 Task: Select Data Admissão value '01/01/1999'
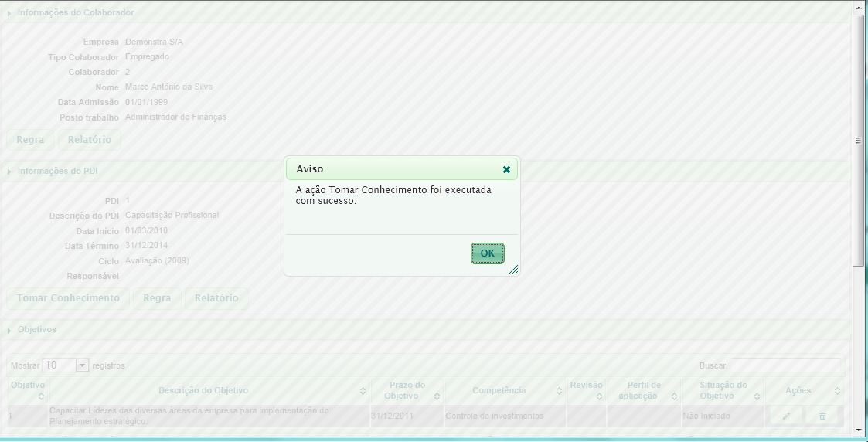pyautogui.click(x=146, y=102)
